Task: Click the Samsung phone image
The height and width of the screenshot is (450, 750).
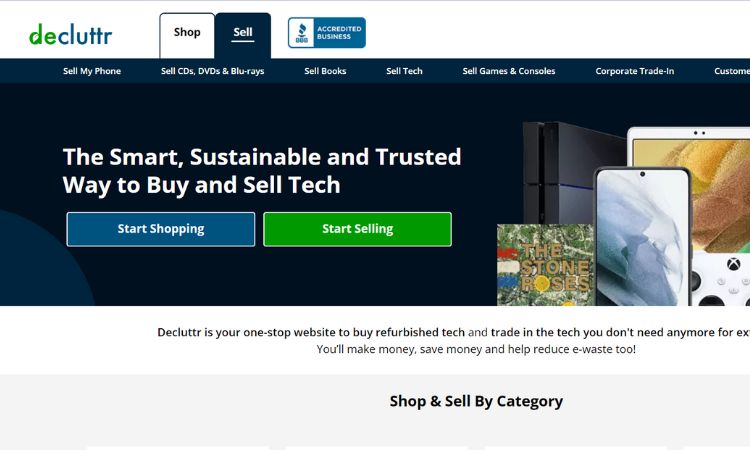Action: (x=643, y=237)
